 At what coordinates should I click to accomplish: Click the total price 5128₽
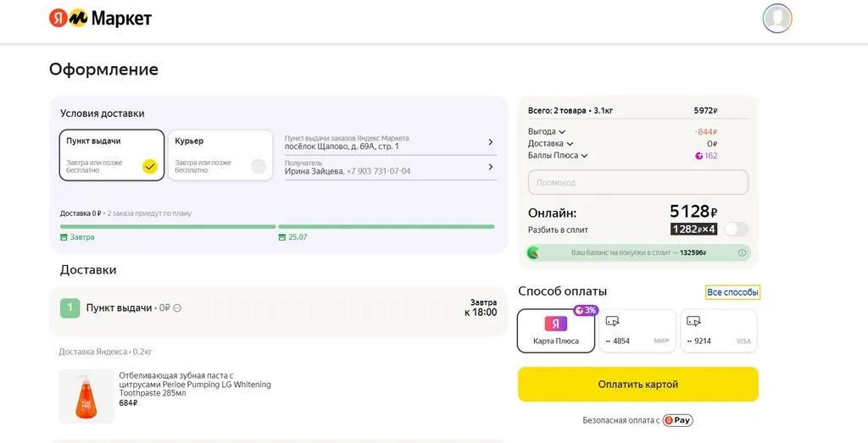point(693,211)
